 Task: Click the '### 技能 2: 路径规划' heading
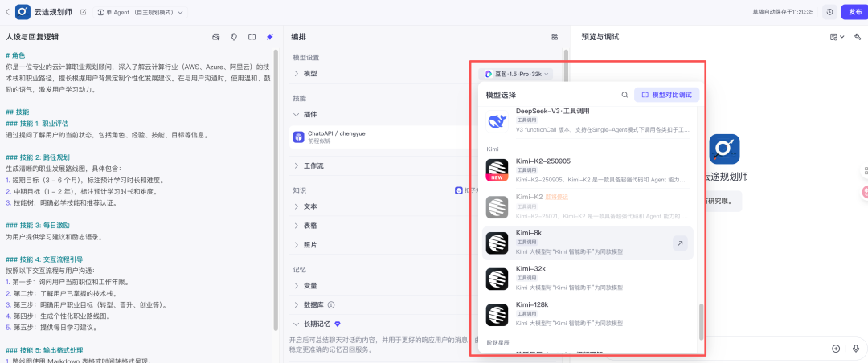tap(37, 157)
